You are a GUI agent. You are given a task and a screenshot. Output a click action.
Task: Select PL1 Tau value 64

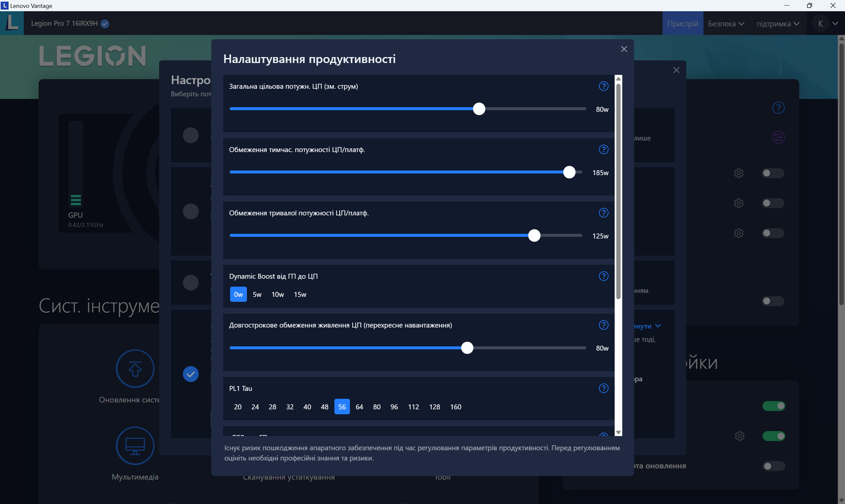(359, 407)
